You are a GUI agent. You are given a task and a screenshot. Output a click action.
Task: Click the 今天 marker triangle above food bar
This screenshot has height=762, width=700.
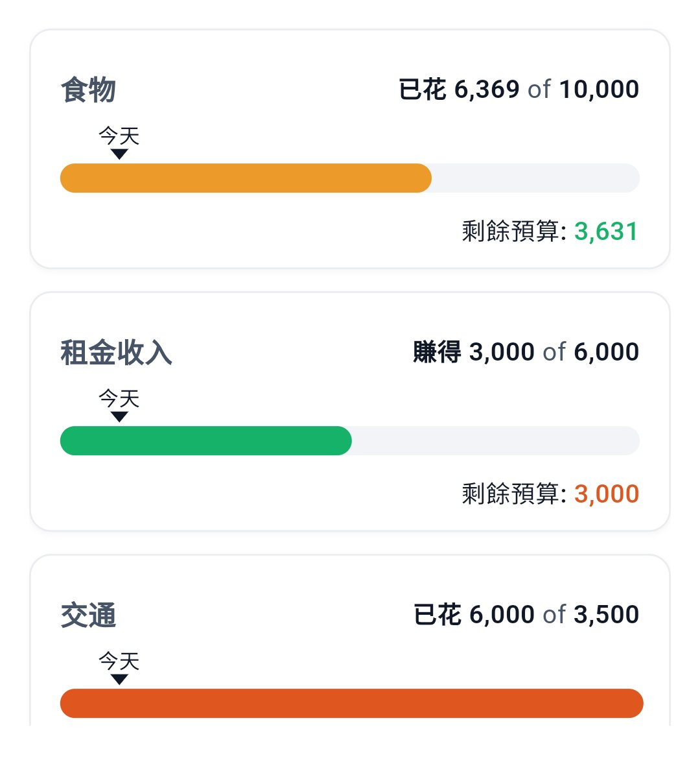coord(119,154)
